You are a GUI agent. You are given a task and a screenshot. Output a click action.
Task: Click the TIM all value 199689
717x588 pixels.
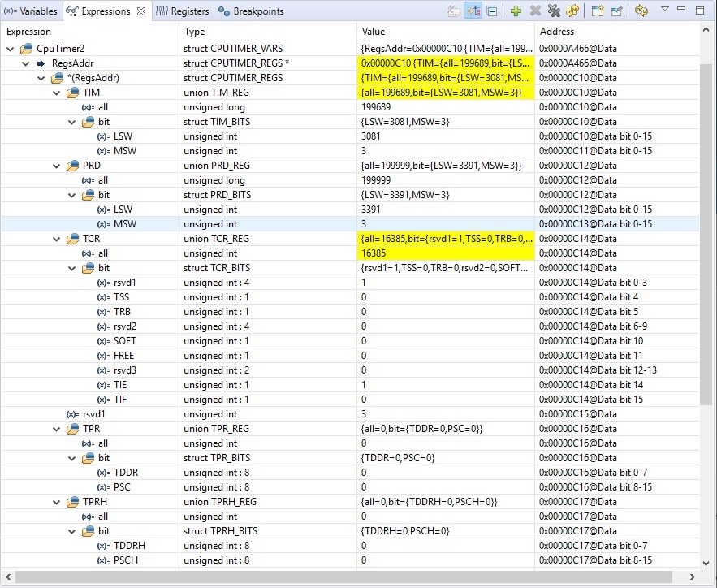(376, 107)
